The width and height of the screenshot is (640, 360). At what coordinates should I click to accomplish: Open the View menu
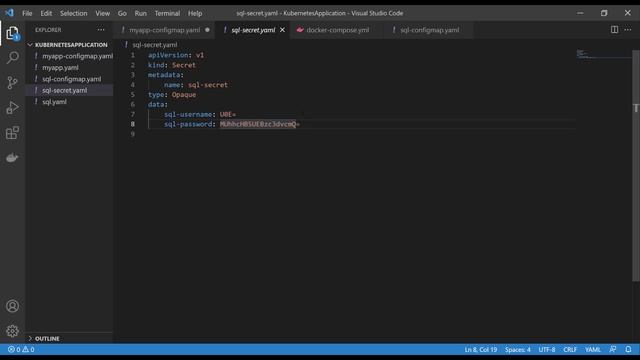point(102,13)
